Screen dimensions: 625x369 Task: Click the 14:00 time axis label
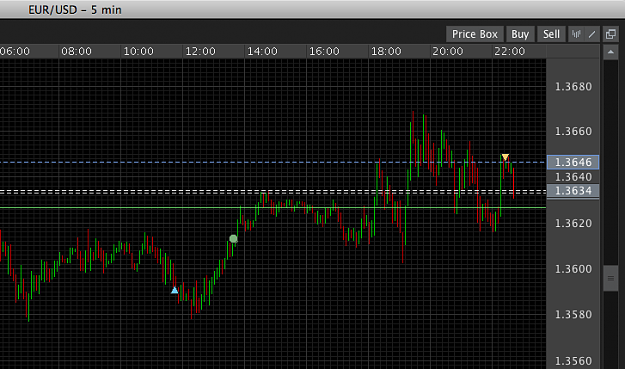pyautogui.click(x=262, y=51)
